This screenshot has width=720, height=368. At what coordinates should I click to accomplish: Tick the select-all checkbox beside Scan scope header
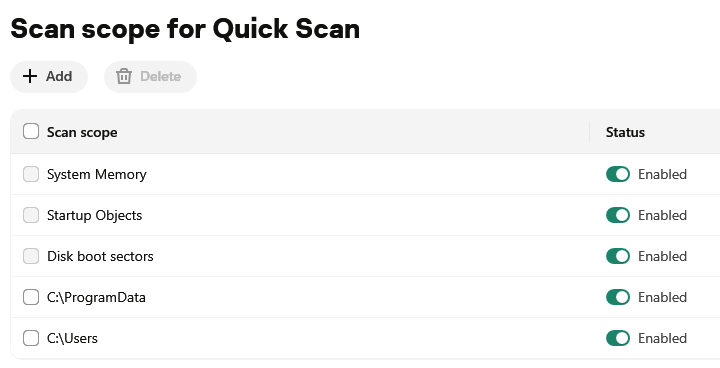31,131
